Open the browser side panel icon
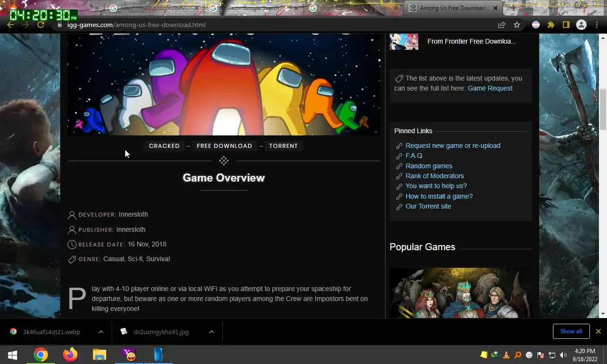The width and height of the screenshot is (607, 364). coord(566,25)
